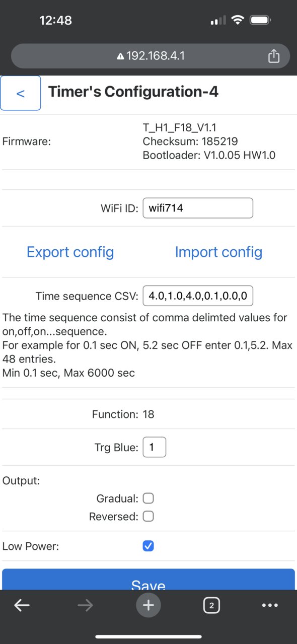Tap the not-secure warning triangle icon
This screenshot has height=644, width=297.
(x=120, y=56)
